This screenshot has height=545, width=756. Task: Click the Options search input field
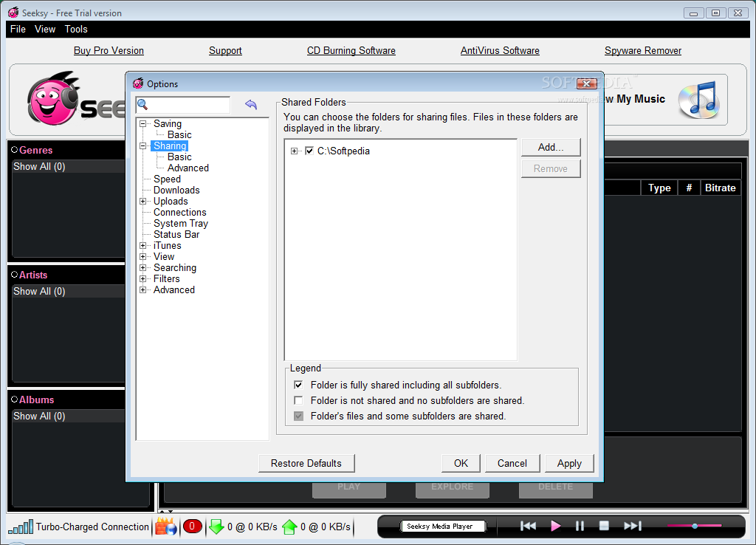[183, 105]
